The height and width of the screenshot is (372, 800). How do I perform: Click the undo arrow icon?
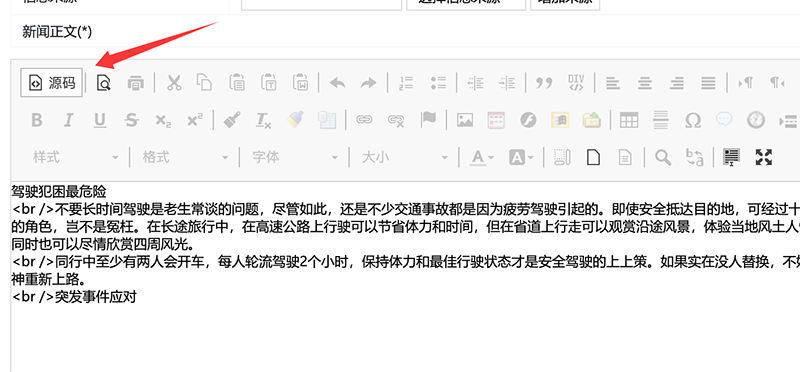(337, 83)
